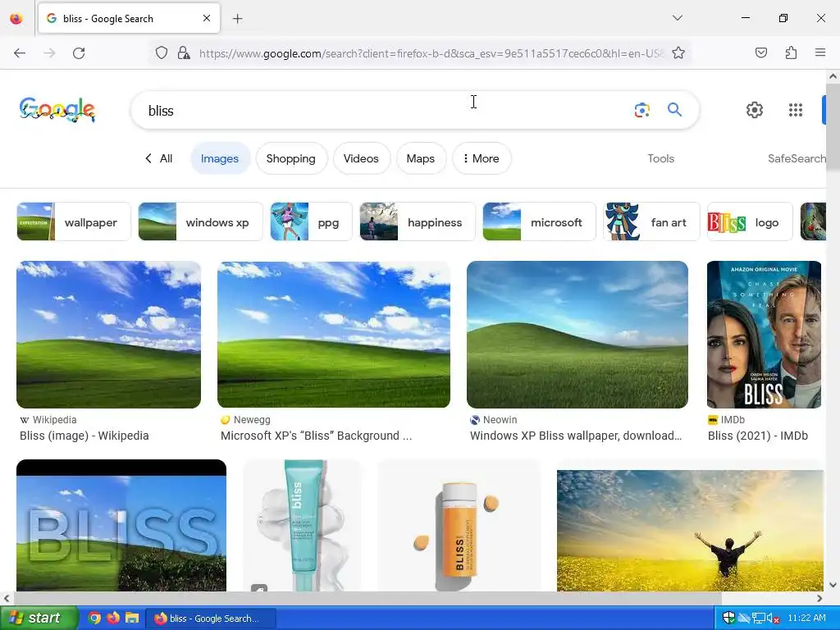
Task: Open the Bliss (2021) - IMDb link
Action: [757, 436]
